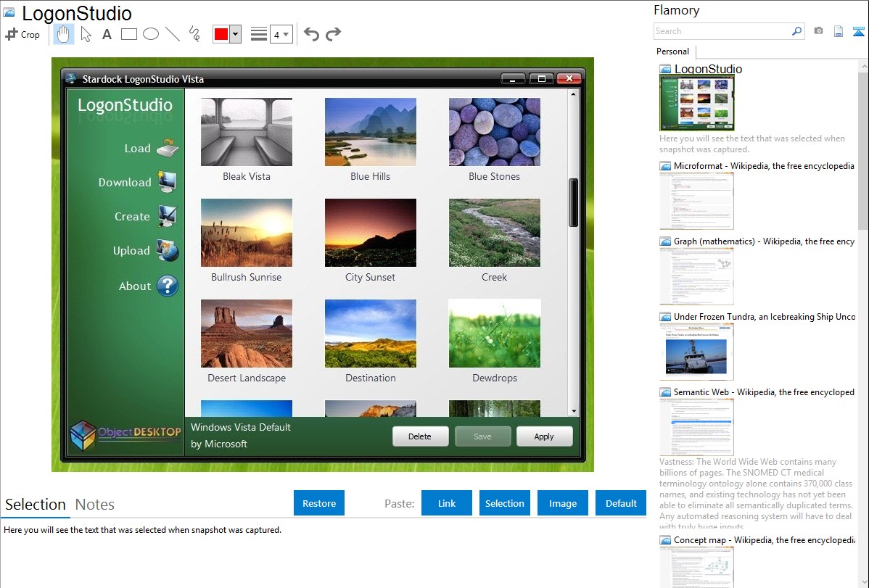
Task: Click the Stardock LogonStudio Vista title icon
Action: click(70, 79)
